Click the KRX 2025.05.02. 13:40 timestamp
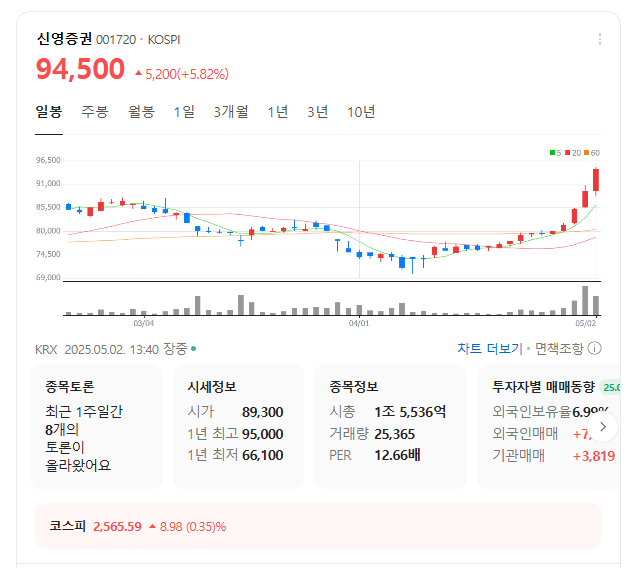This screenshot has height=568, width=635. (x=97, y=349)
